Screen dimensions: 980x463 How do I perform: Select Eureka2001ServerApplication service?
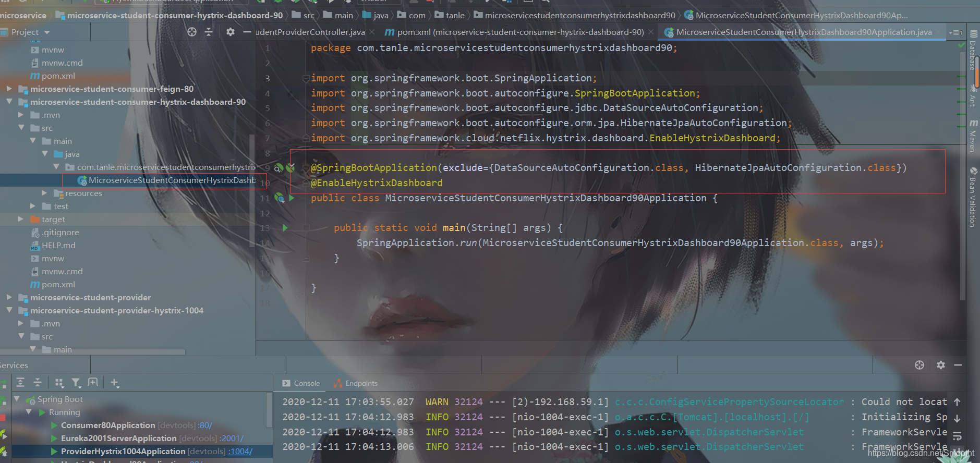coord(119,438)
